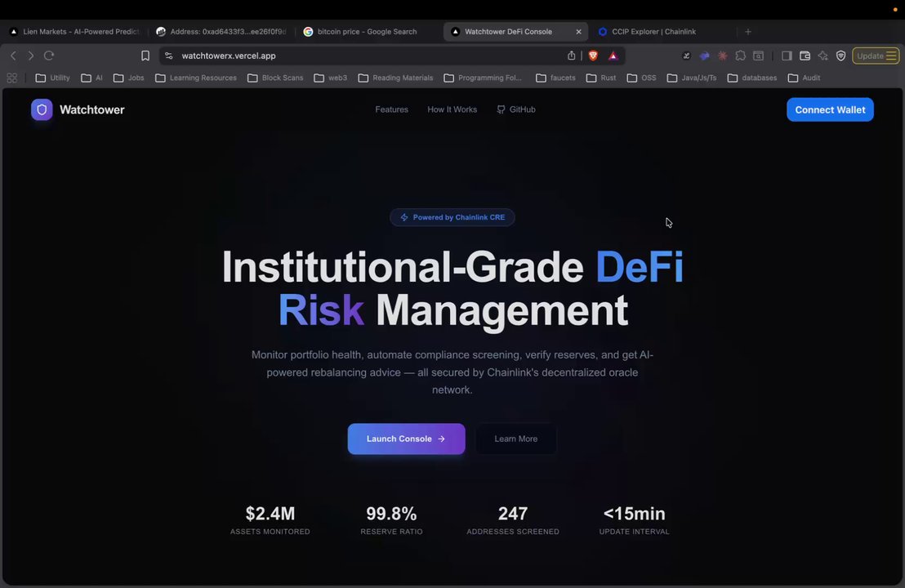Click the Learn More button
Image resolution: width=905 pixels, height=588 pixels.
(x=516, y=439)
